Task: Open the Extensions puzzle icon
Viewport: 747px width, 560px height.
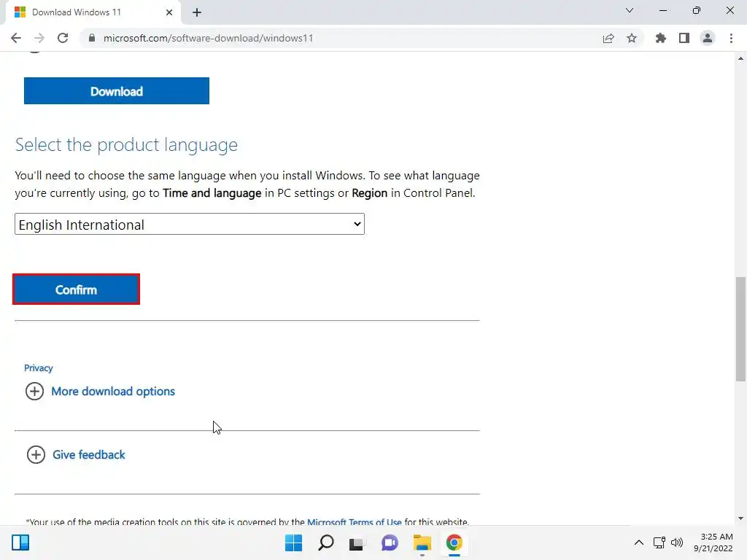Action: tap(661, 38)
